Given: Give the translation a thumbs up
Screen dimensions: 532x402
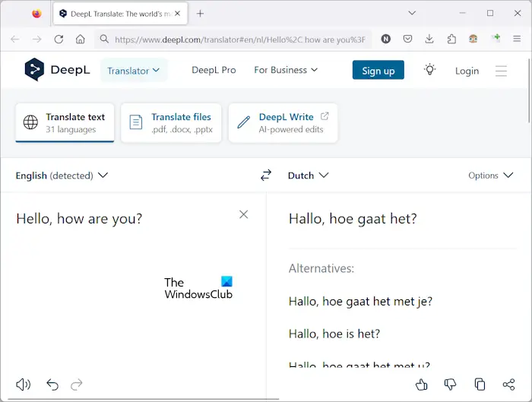Looking at the screenshot, I should tap(422, 385).
